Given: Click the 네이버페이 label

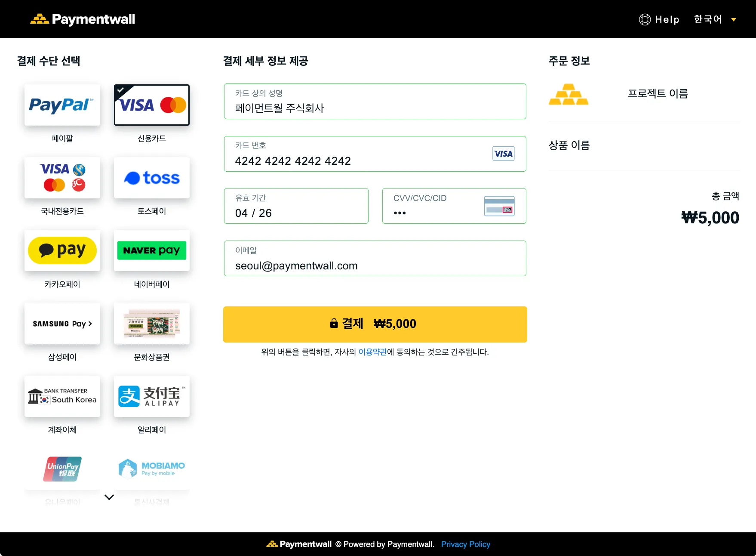Looking at the screenshot, I should tap(152, 284).
